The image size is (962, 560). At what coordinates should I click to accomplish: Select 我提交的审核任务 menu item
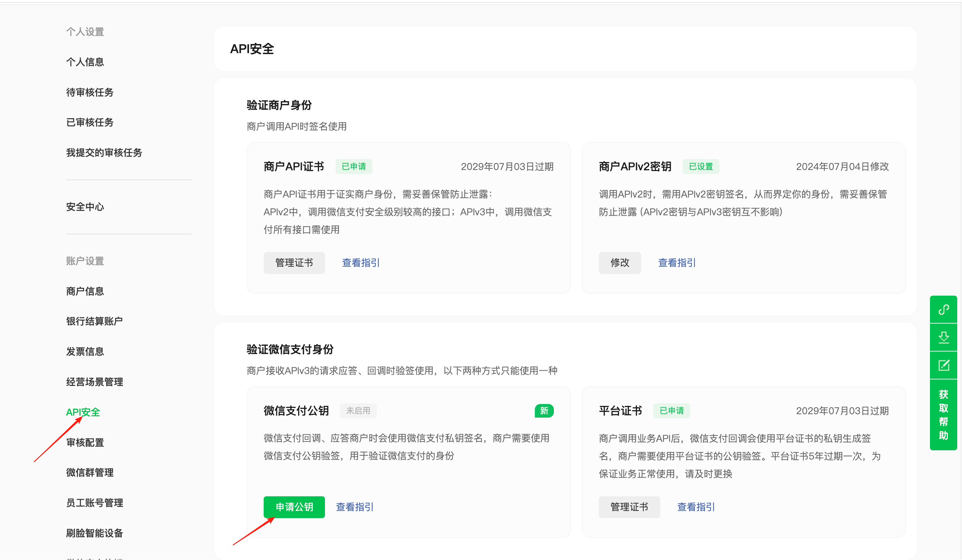[x=104, y=152]
